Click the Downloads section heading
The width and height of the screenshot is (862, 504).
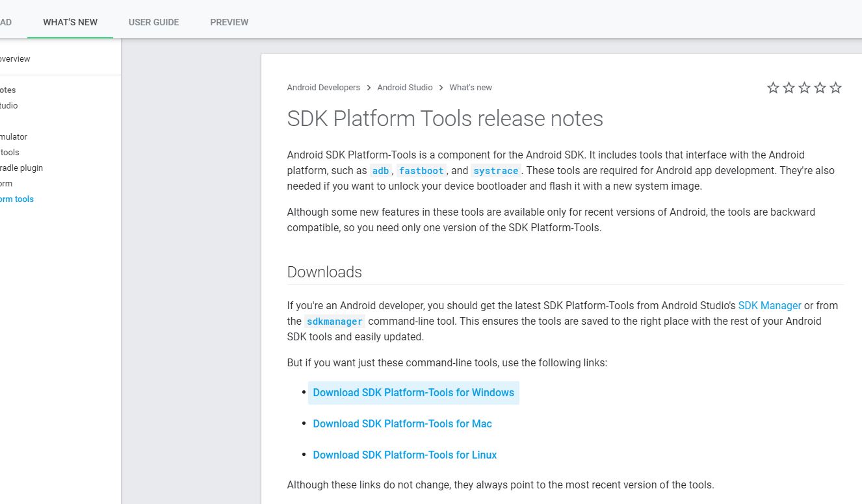(324, 272)
